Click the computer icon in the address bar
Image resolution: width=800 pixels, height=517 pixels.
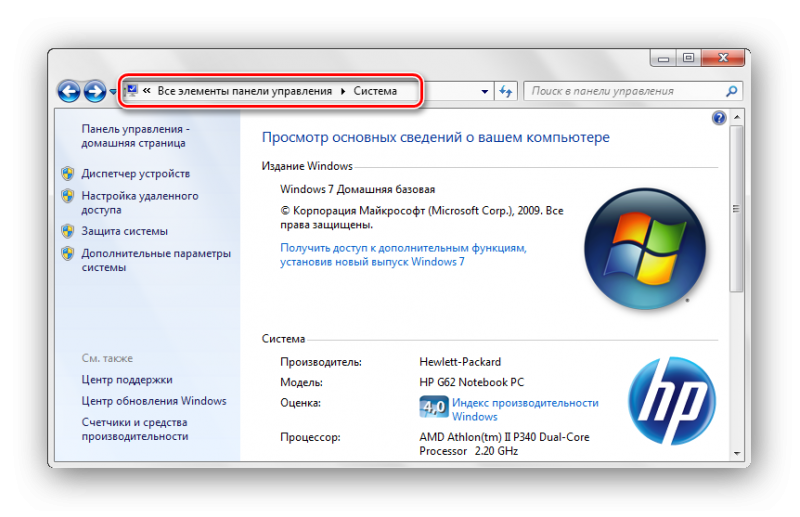(x=132, y=91)
